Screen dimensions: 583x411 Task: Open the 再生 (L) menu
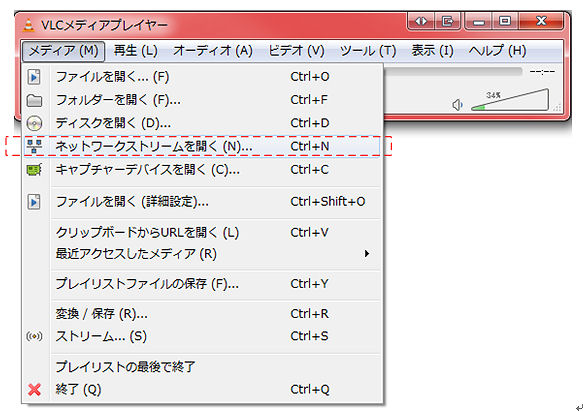[136, 51]
